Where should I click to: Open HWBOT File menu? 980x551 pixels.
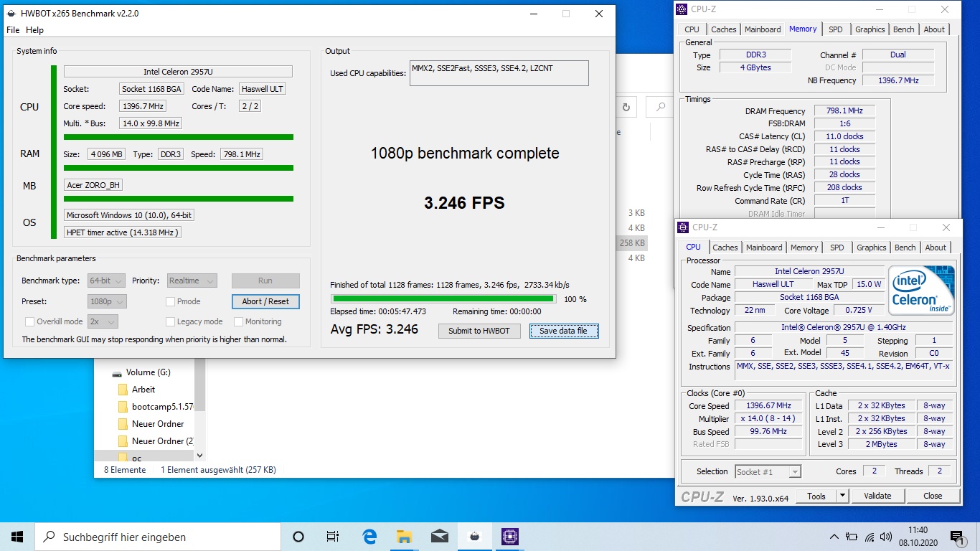click(13, 30)
